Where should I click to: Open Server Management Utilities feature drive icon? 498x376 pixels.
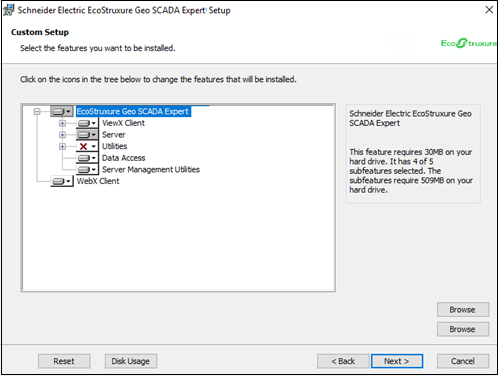[x=87, y=170]
